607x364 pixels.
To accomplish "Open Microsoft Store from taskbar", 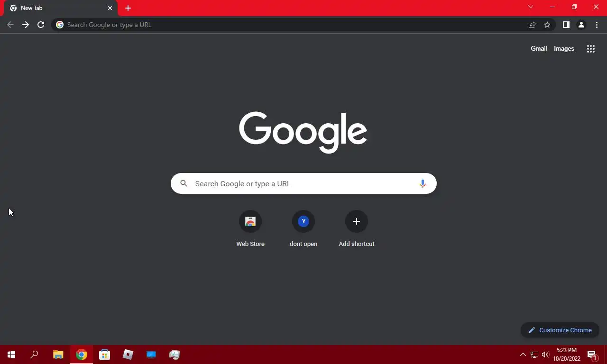I will [105, 355].
